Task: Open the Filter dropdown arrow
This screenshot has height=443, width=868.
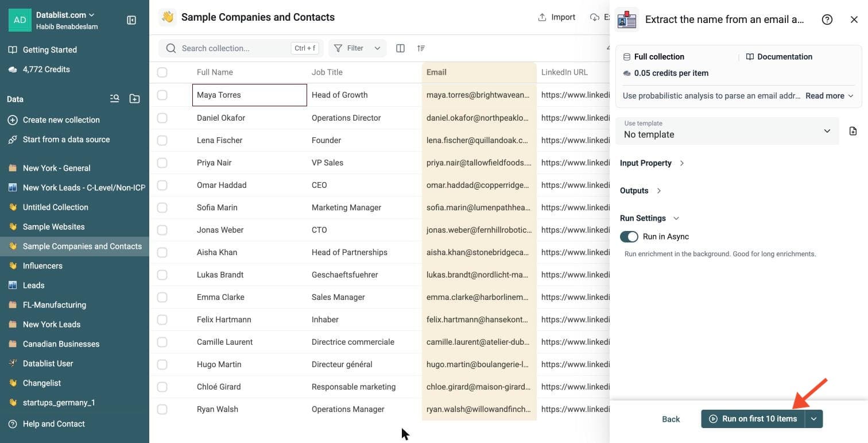Action: [x=377, y=48]
